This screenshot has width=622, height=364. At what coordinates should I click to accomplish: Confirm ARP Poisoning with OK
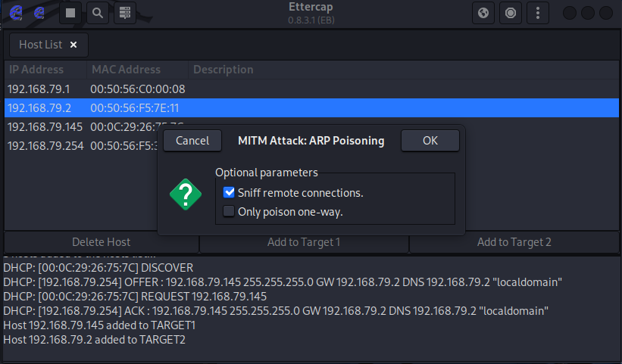coord(430,141)
